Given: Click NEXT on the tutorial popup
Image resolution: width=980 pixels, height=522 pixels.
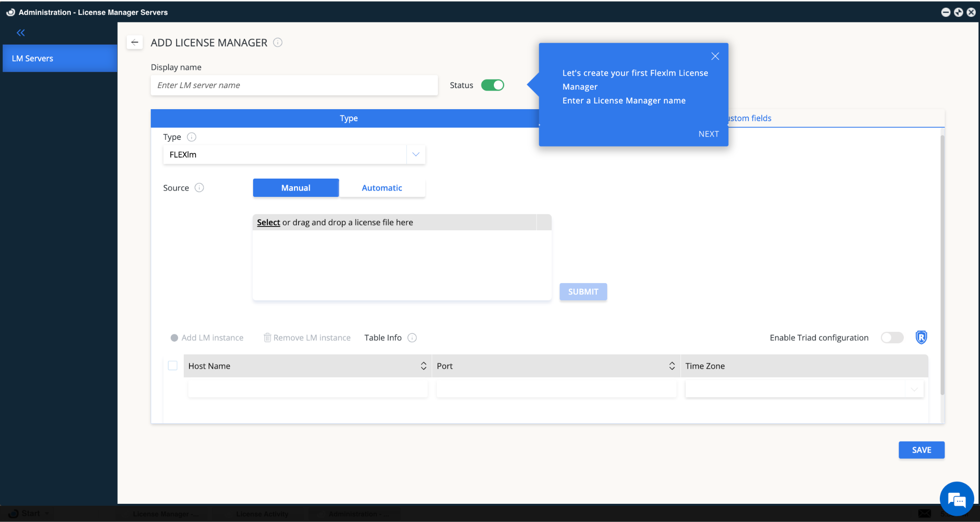Looking at the screenshot, I should click(708, 134).
